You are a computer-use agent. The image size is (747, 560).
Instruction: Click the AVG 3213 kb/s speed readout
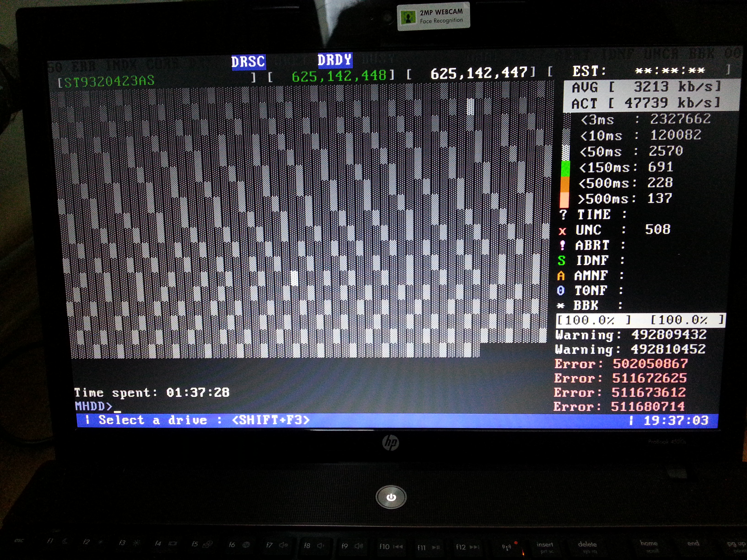coord(646,87)
